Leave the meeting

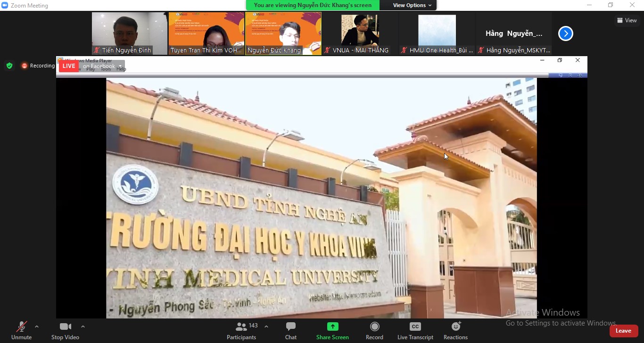click(x=623, y=331)
